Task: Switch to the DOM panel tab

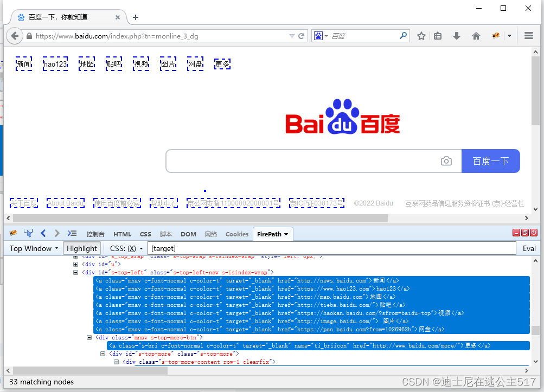Action: point(188,234)
